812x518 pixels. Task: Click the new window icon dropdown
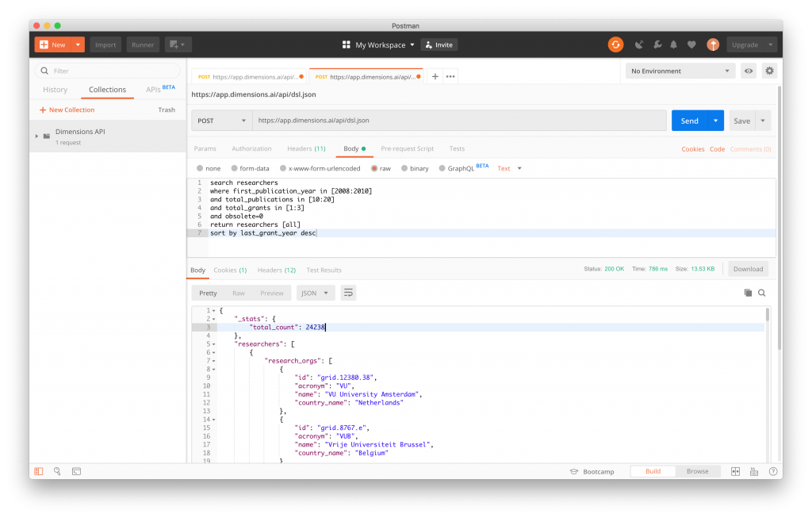point(178,44)
